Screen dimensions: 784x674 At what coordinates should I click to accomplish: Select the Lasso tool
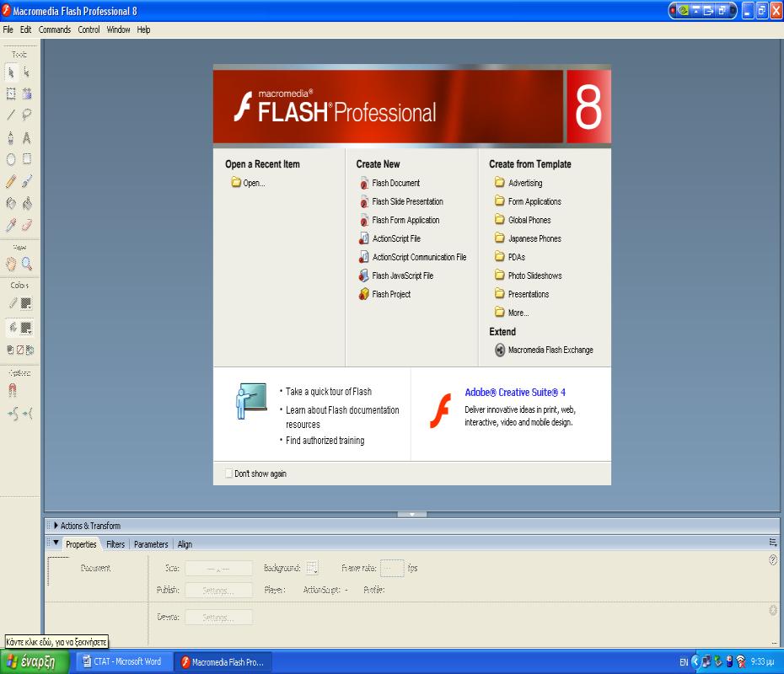[x=27, y=115]
